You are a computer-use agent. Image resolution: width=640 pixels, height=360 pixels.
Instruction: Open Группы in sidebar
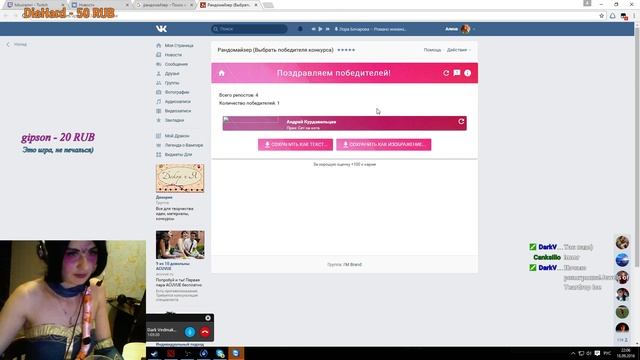(x=168, y=83)
